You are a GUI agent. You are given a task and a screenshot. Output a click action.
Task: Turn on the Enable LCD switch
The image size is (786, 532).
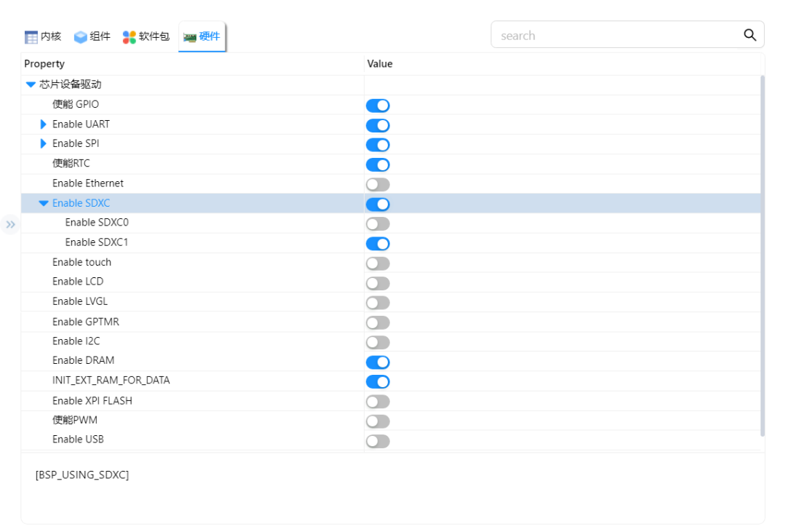pos(378,283)
